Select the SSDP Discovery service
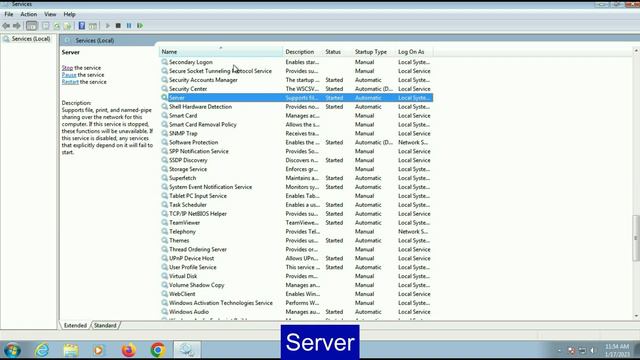This screenshot has width=640, height=360. tap(296, 160)
